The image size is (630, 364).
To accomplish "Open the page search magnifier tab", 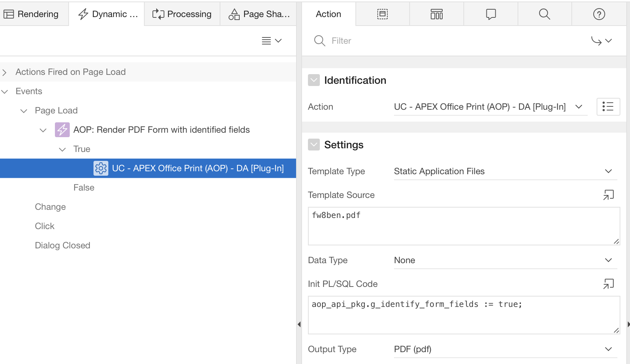I will 544,14.
